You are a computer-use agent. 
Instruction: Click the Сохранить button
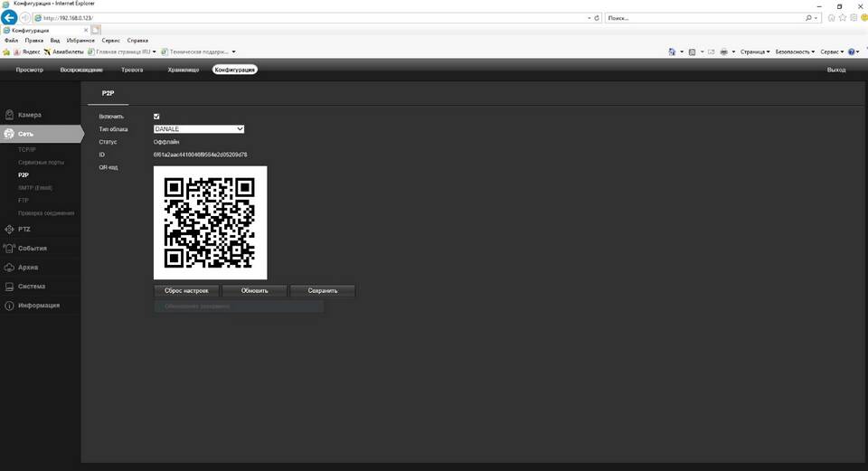(322, 290)
